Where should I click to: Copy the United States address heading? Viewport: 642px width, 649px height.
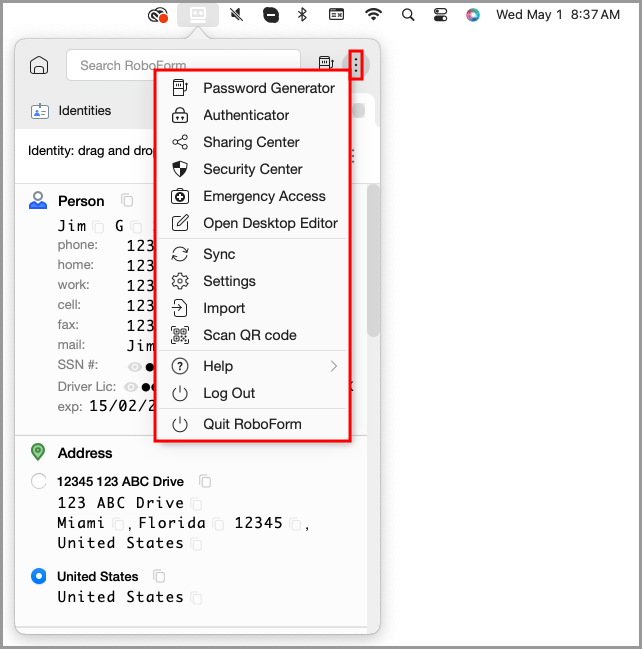click(159, 576)
